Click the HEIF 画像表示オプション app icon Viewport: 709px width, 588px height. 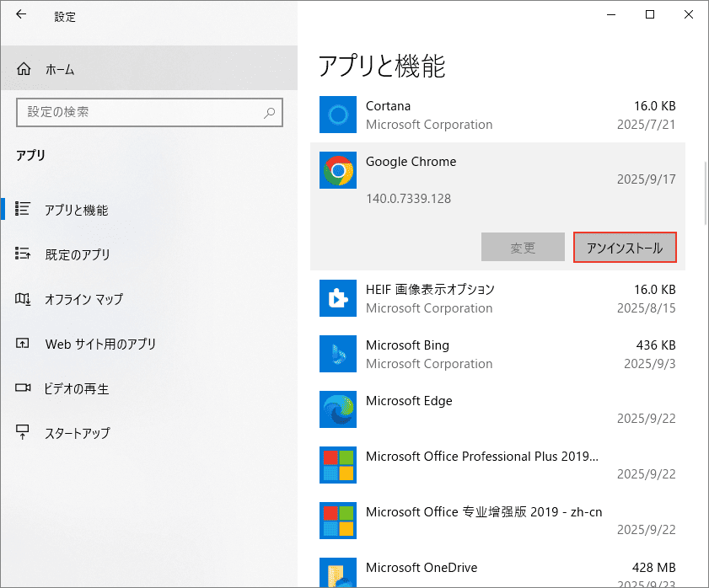[x=338, y=299]
